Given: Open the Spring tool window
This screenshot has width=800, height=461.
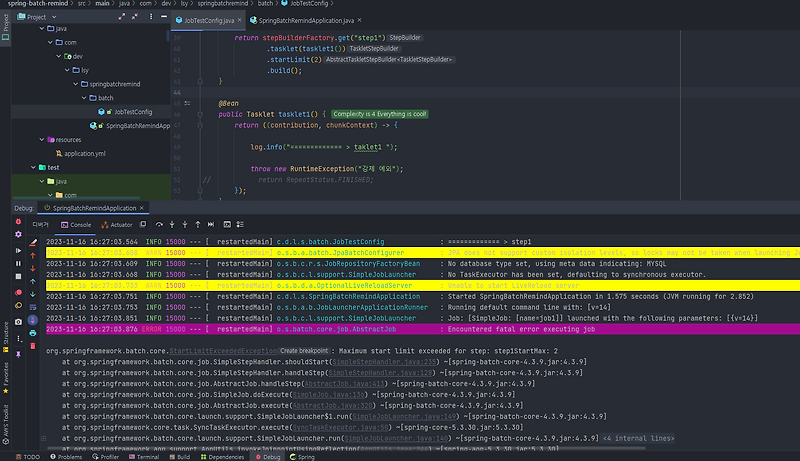Looking at the screenshot, I should 302,457.
